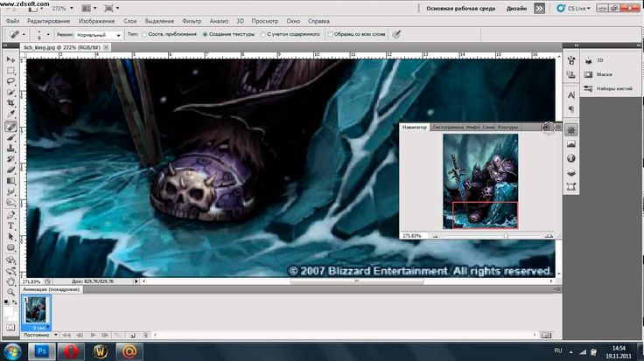Open the 3D panel
Screen dimensions: 644x361
(x=594, y=60)
